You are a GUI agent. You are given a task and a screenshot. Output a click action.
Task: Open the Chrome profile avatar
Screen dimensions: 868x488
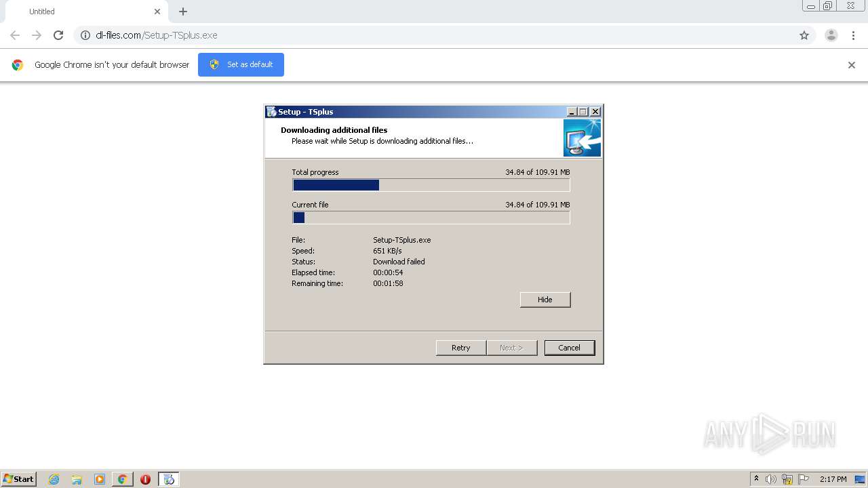(831, 35)
